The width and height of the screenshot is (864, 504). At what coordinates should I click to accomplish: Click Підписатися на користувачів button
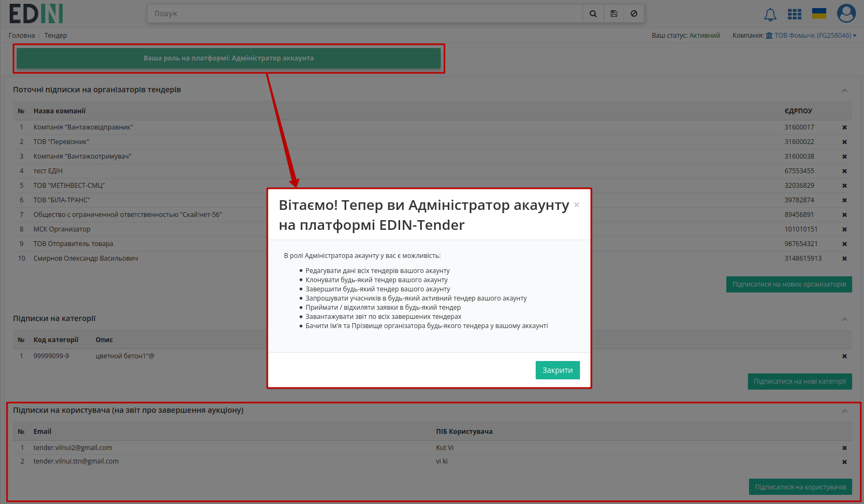(x=800, y=487)
